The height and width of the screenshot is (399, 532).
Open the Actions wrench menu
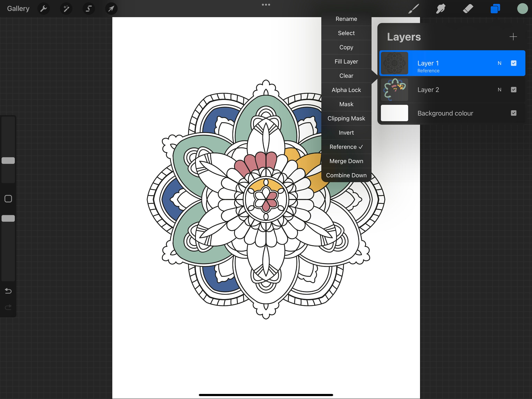44,8
